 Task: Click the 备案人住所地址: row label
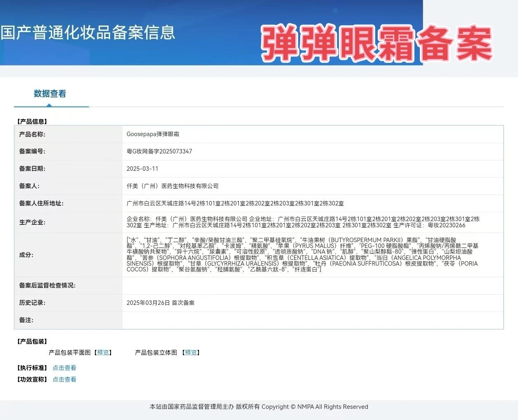point(41,203)
